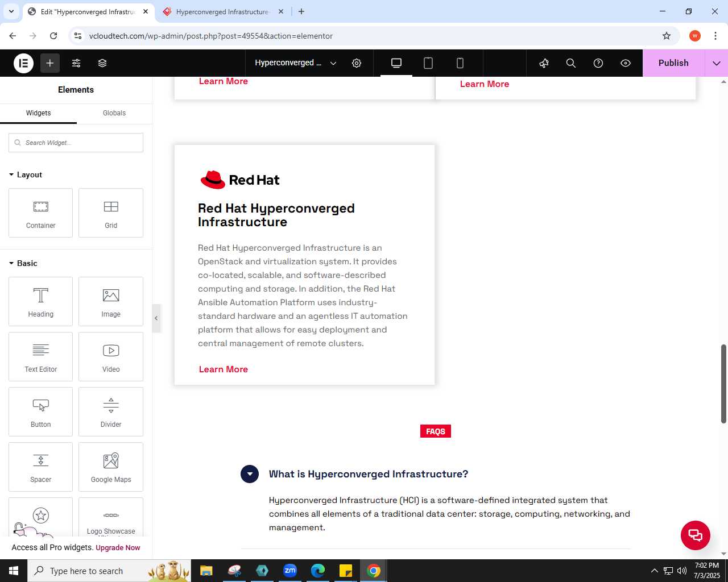The width and height of the screenshot is (728, 582).
Task: Collapse the What is Hyperconverged Infrastructure FAQ
Action: (x=250, y=474)
